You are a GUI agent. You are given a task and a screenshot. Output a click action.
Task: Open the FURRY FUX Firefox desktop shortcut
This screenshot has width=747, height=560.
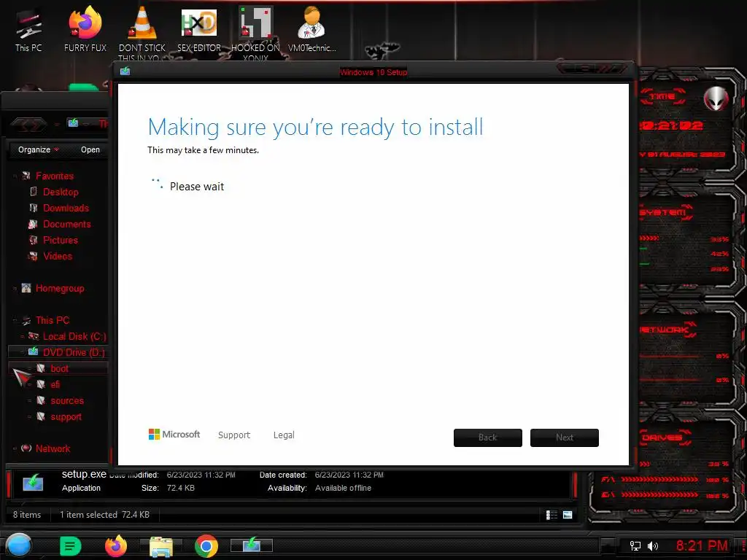coord(85,29)
